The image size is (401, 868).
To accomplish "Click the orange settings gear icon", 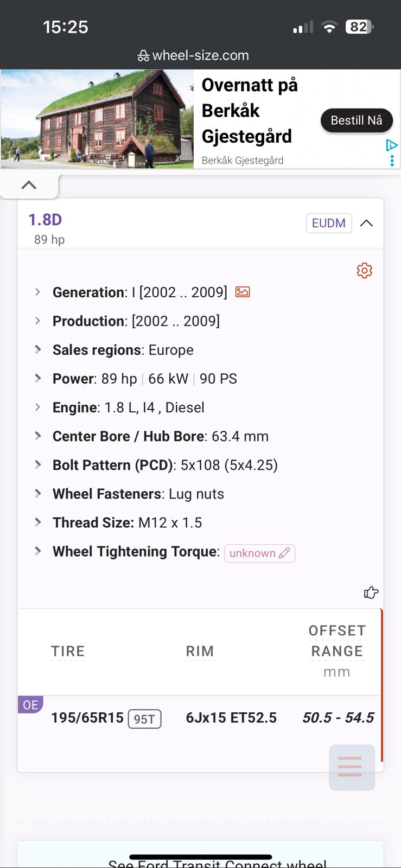I will (x=364, y=270).
